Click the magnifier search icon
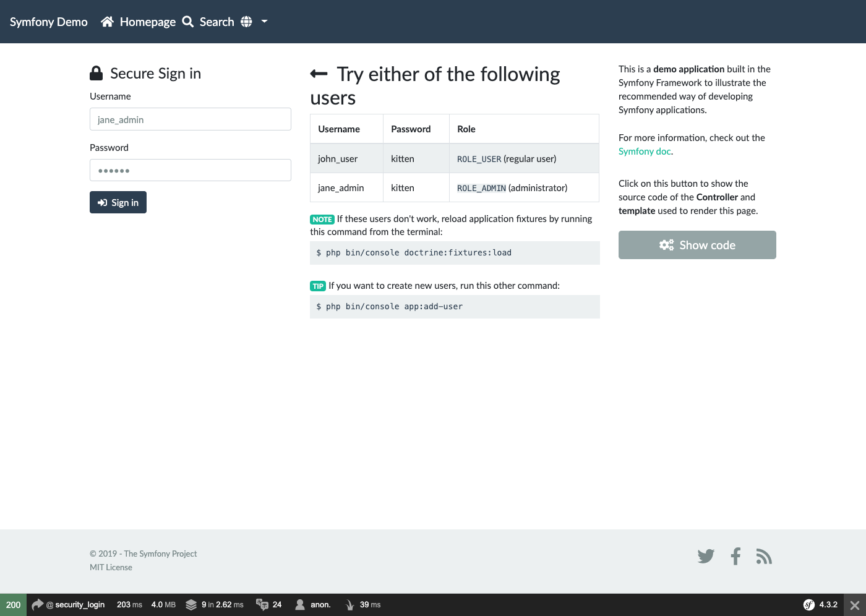Viewport: 866px width, 616px height. [188, 22]
